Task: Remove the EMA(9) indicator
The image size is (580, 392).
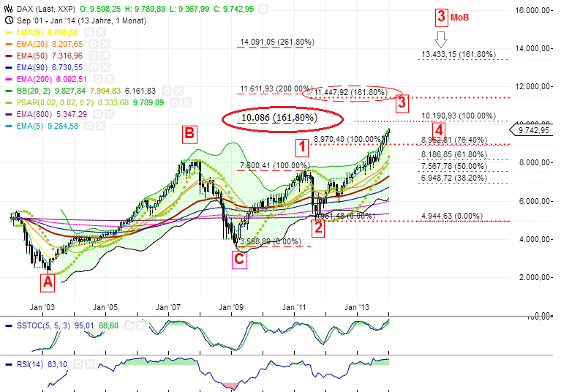Action: [101, 32]
